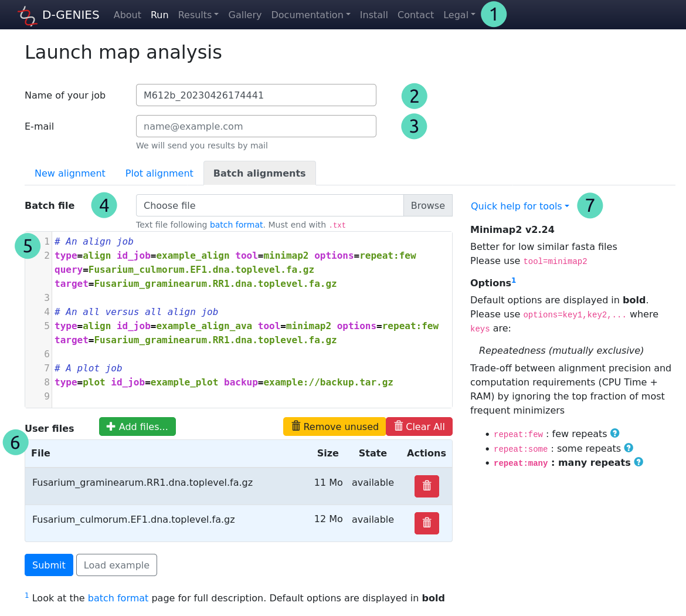The height and width of the screenshot is (616, 686).
Task: Open the Legal dropdown menu
Action: (459, 15)
